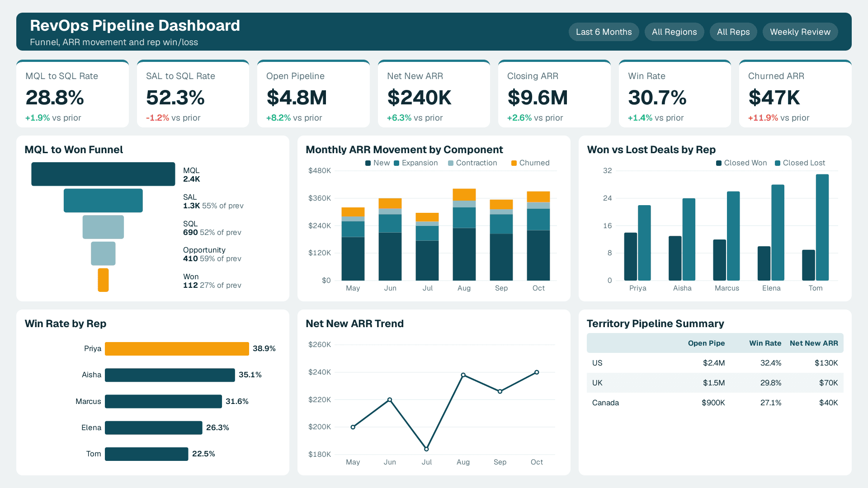Select the UK territory row
The image size is (868, 488).
pyautogui.click(x=715, y=383)
